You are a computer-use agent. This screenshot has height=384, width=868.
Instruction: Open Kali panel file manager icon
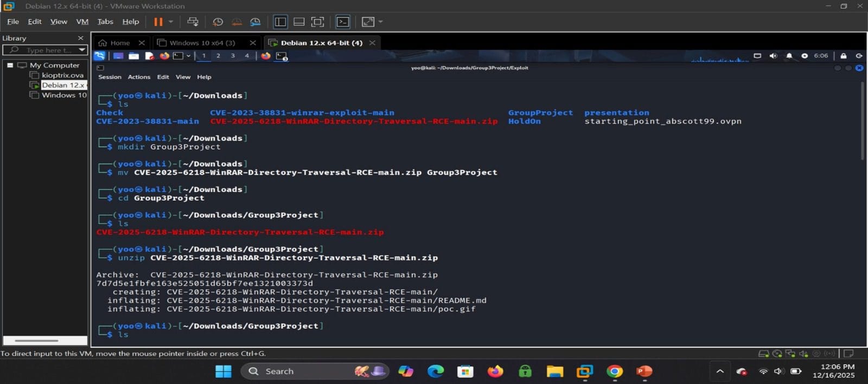tap(133, 56)
